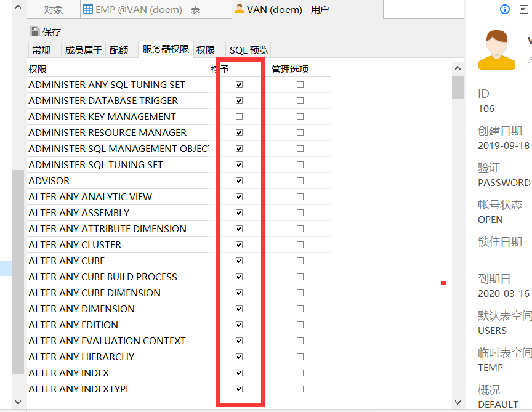Uncheck grant for ADMINISTER ANY SQL TUNING SET

click(x=239, y=85)
